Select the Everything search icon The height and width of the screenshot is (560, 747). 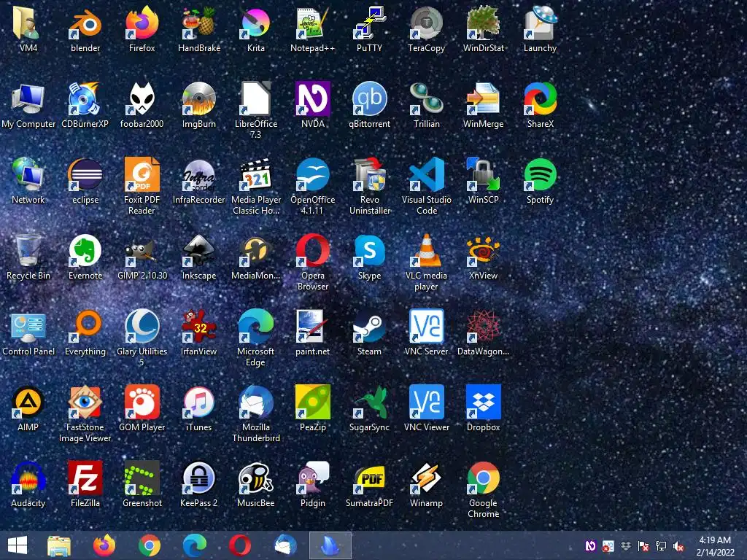pyautogui.click(x=85, y=327)
